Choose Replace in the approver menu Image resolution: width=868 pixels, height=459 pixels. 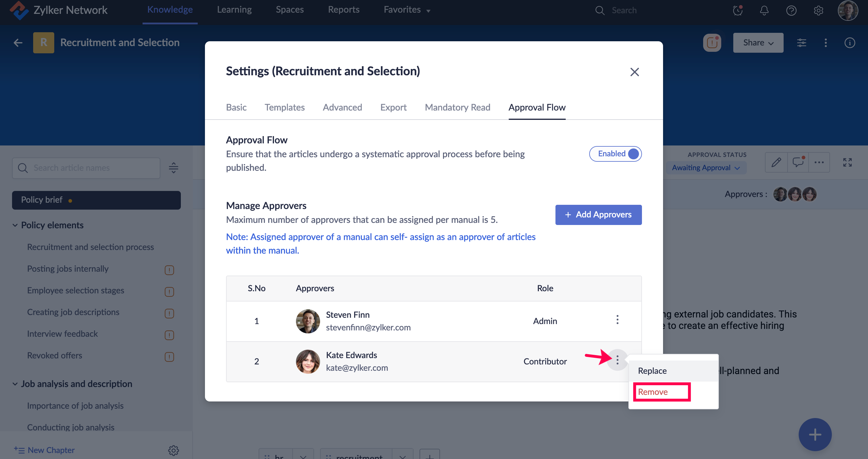click(x=652, y=371)
